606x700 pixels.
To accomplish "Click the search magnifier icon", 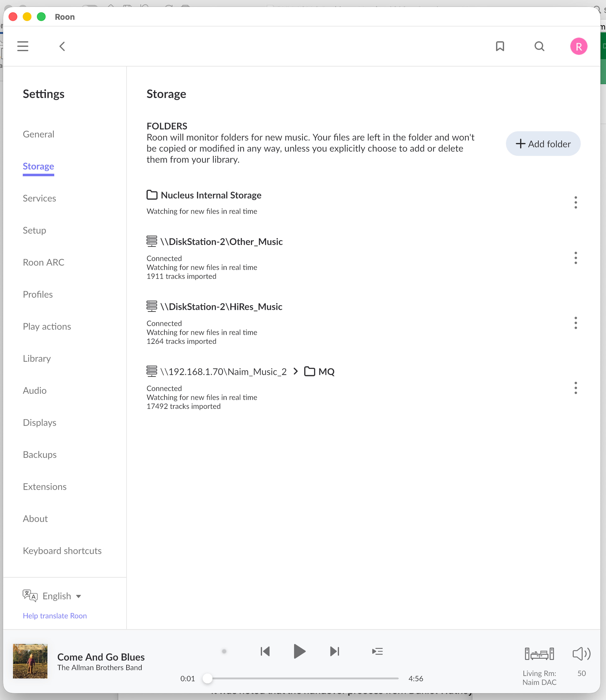I will click(539, 46).
